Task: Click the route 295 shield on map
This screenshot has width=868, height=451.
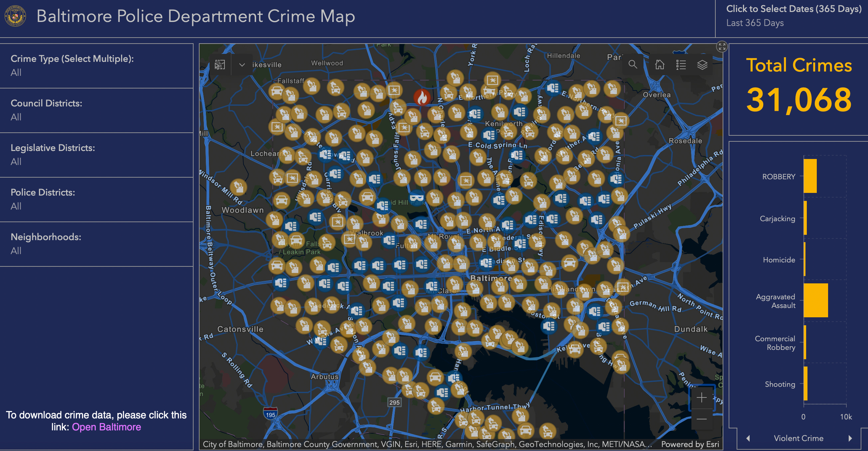Action: pyautogui.click(x=394, y=402)
